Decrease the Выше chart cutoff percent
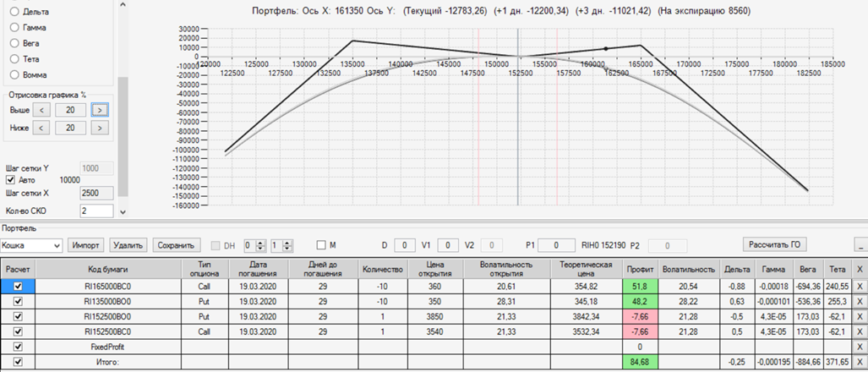Image resolution: width=868 pixels, height=372 pixels. click(x=41, y=110)
